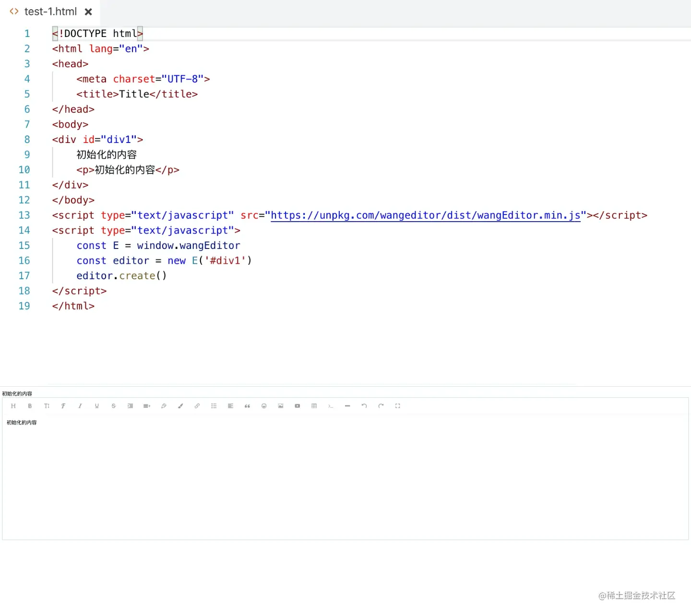The height and width of the screenshot is (616, 691).
Task: Click the 'const E = window.wangEditor' line
Action: pyautogui.click(x=158, y=246)
